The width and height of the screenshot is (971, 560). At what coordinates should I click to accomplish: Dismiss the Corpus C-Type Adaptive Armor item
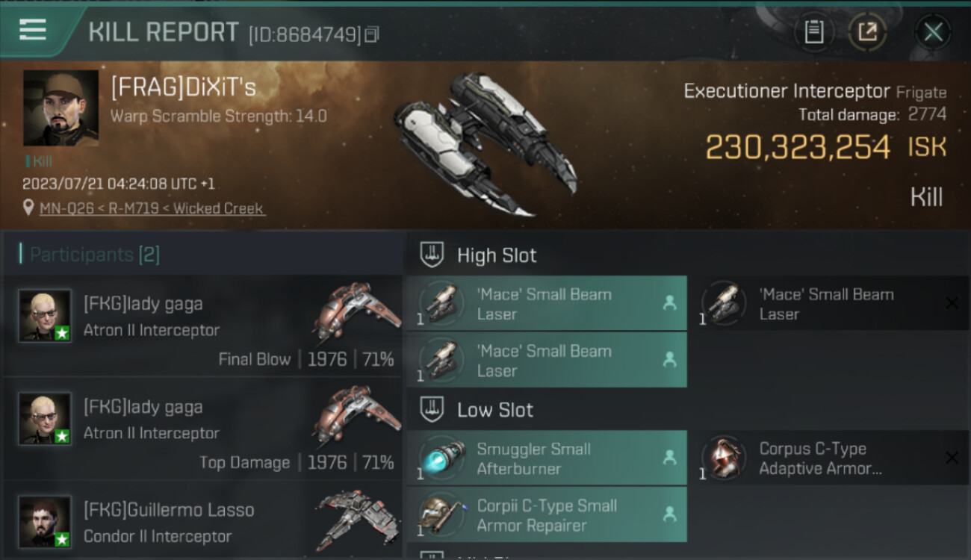tap(952, 458)
